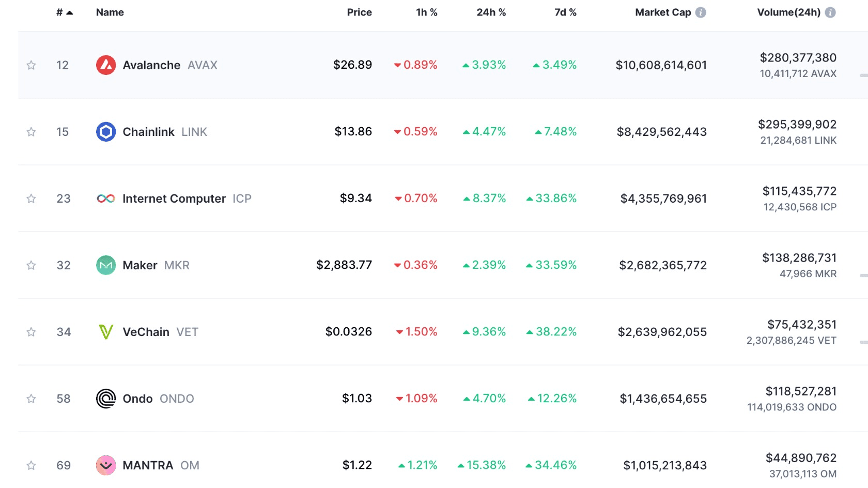The height and width of the screenshot is (488, 868).
Task: Show Volume(24h) info tooltip icon
Action: click(830, 12)
